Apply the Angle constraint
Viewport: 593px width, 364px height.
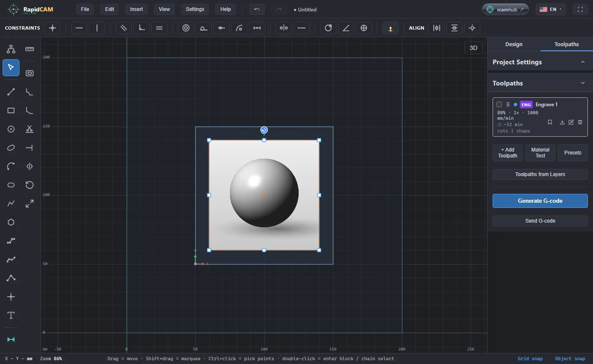point(346,28)
